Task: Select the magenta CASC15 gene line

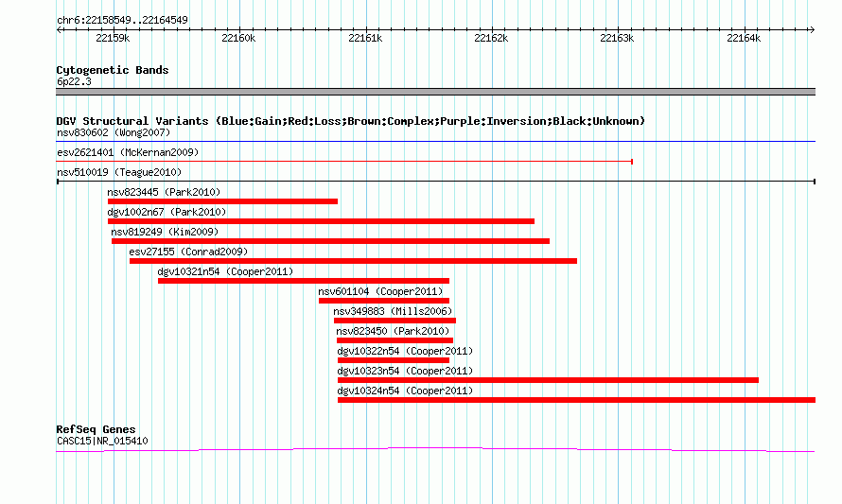Action: tap(435, 450)
